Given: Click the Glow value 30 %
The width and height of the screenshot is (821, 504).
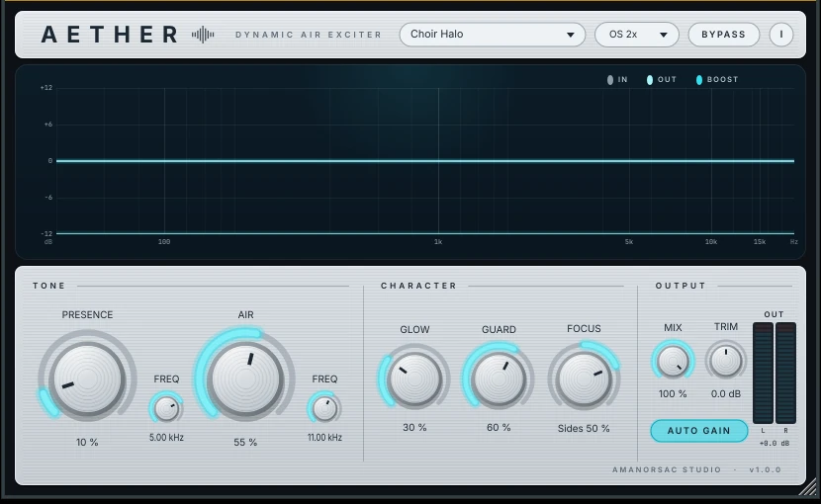Looking at the screenshot, I should coord(414,428).
